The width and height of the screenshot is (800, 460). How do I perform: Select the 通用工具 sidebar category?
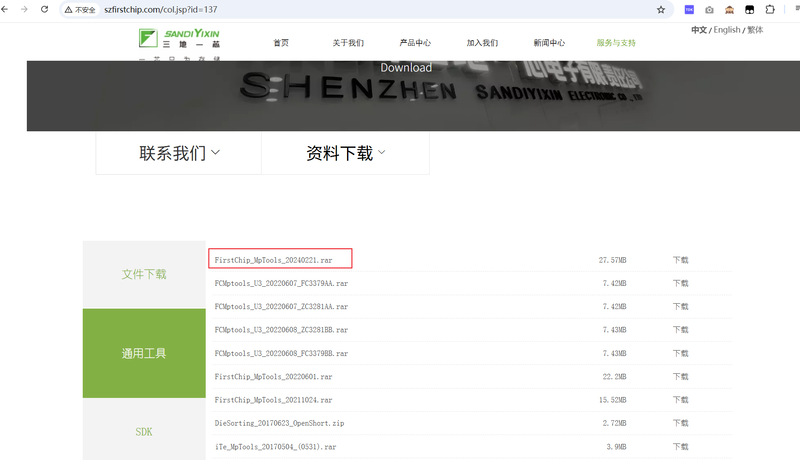pos(144,353)
